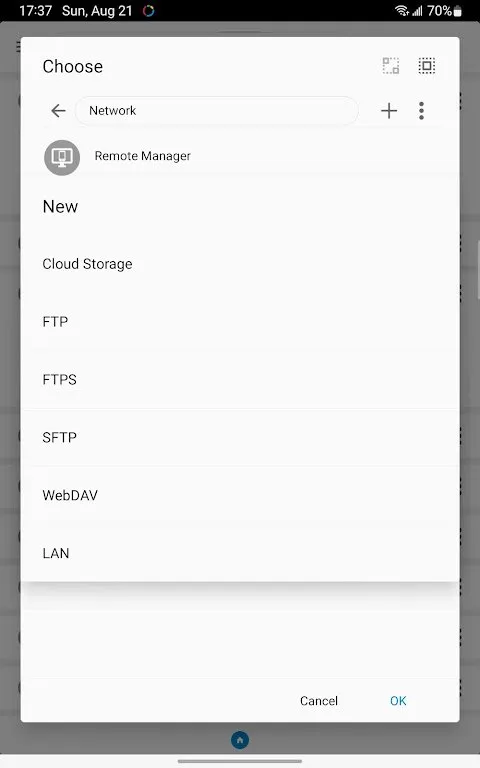Open the three-dot overflow menu
480x768 pixels.
tap(421, 111)
